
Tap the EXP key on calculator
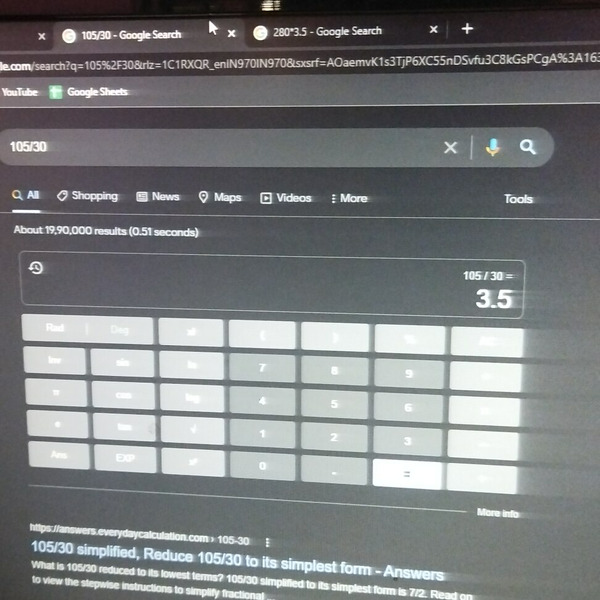tap(125, 458)
